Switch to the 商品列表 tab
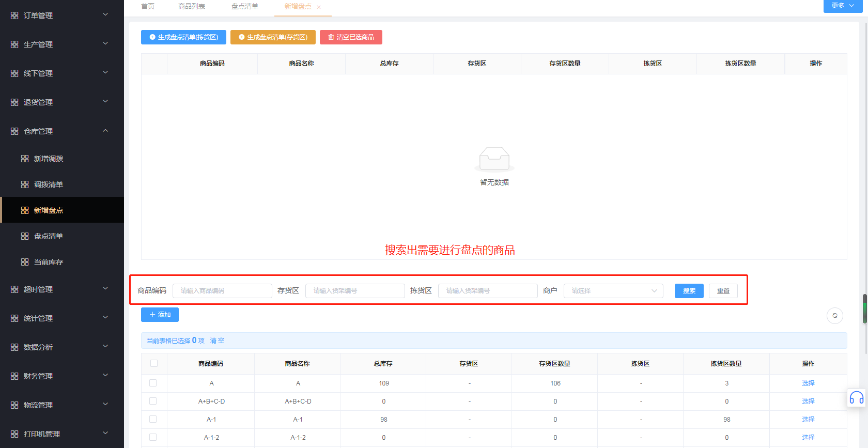This screenshot has height=448, width=868. 192,6
